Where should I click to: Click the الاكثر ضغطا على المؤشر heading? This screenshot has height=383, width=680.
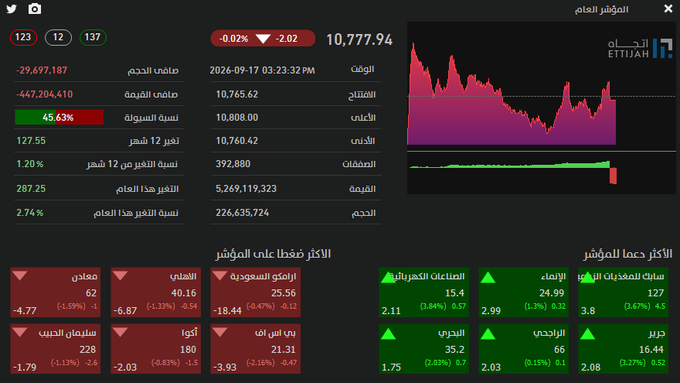coord(273,254)
